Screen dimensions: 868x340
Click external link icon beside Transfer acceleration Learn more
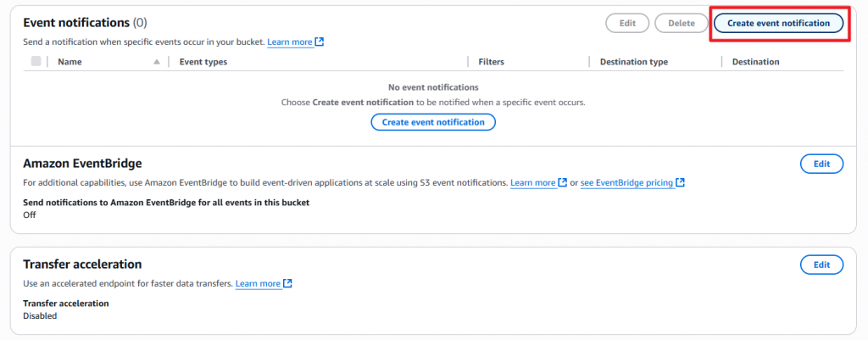click(288, 283)
